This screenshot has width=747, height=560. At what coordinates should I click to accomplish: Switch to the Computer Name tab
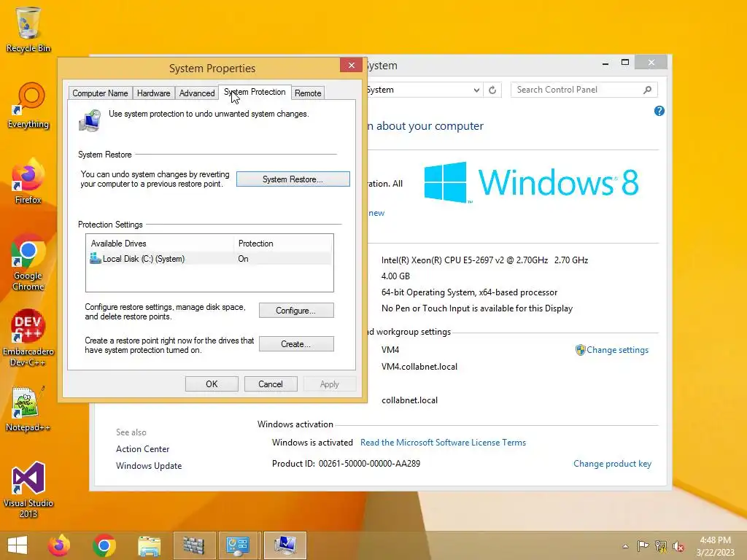click(100, 93)
